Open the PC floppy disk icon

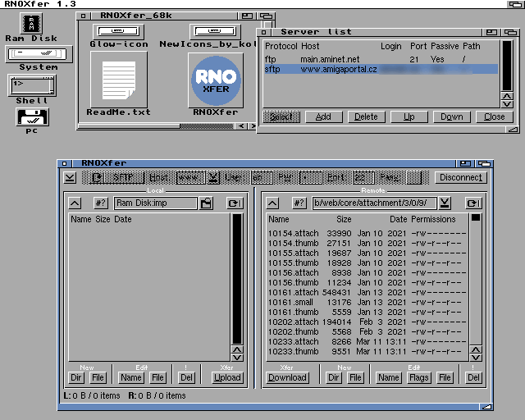(x=31, y=116)
